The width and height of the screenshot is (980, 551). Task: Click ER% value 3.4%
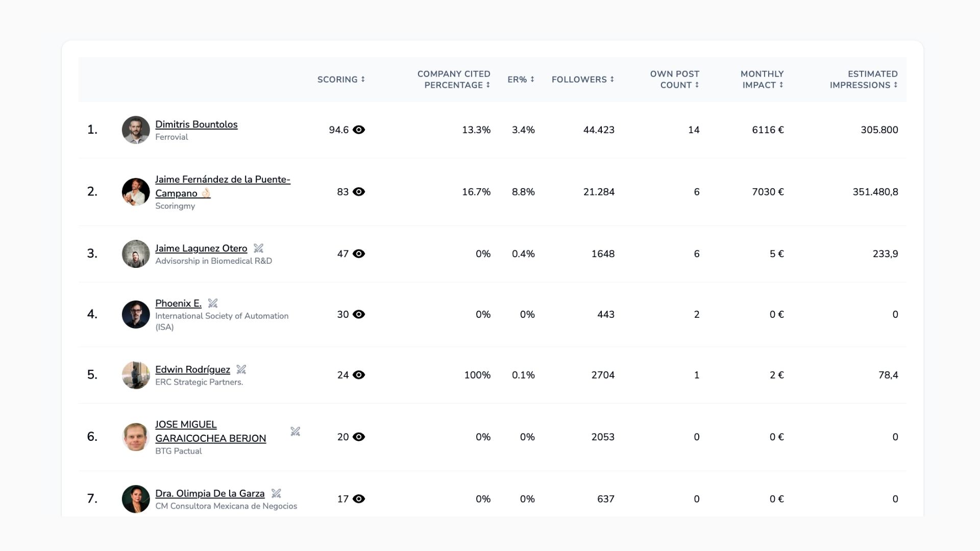tap(523, 130)
